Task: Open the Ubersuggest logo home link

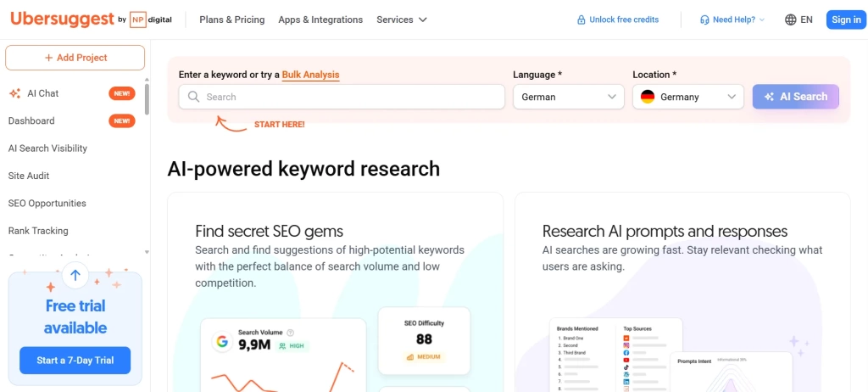Action: [x=62, y=20]
